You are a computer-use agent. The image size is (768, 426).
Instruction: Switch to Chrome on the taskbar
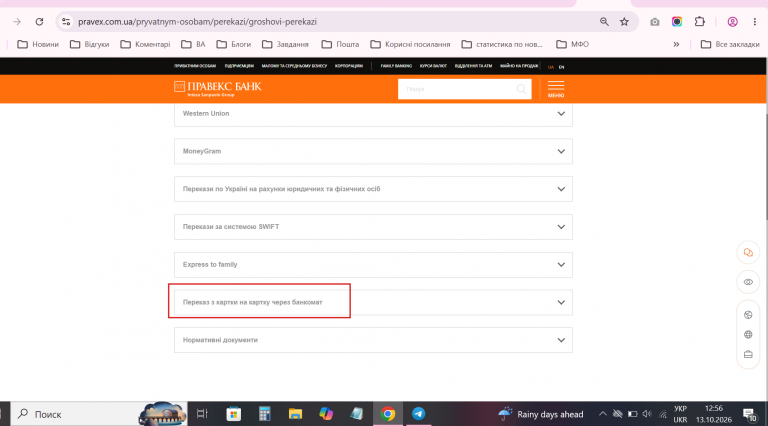point(387,414)
